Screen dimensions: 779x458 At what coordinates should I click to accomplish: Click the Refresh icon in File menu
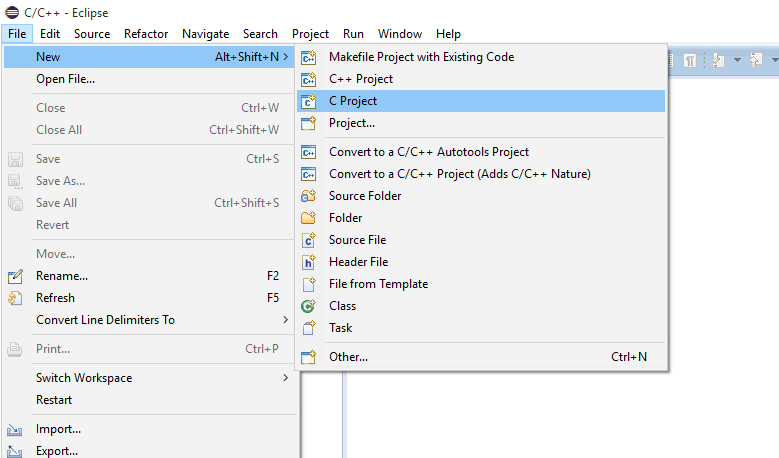[15, 298]
